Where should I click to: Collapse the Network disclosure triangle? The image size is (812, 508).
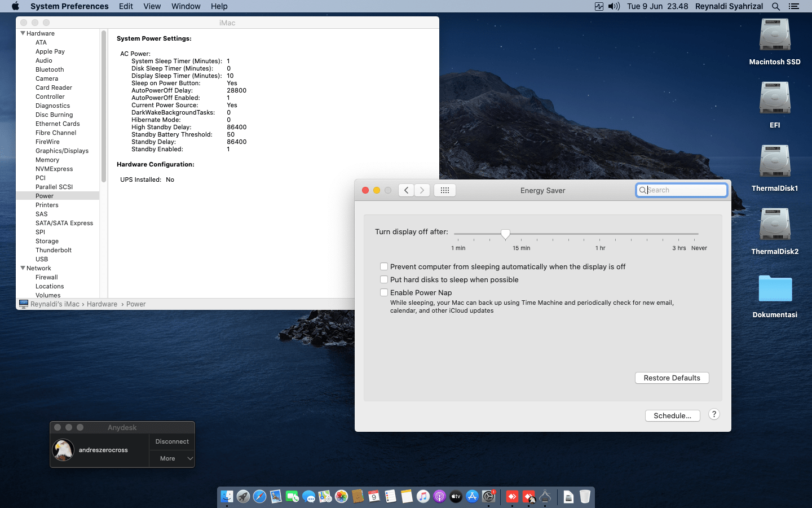[23, 268]
